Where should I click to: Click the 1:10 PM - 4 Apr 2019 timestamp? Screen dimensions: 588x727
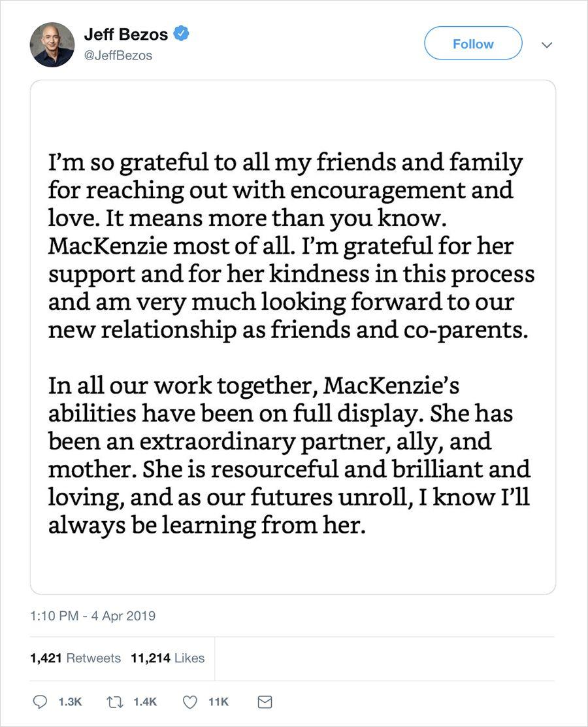click(x=93, y=615)
